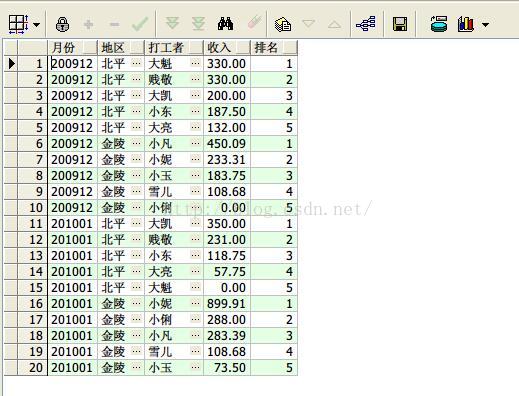Image resolution: width=519 pixels, height=396 pixels.
Task: Click the 183.75 income cell
Action: [227, 176]
